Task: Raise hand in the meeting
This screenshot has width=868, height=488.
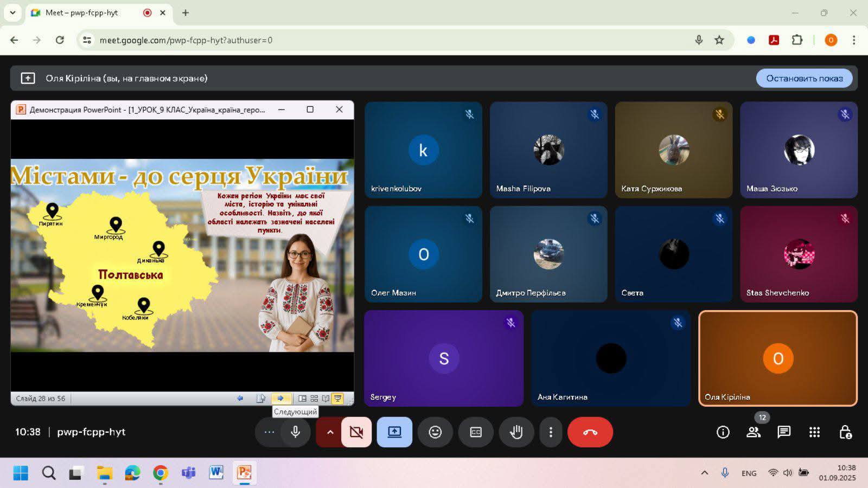Action: pos(516,432)
